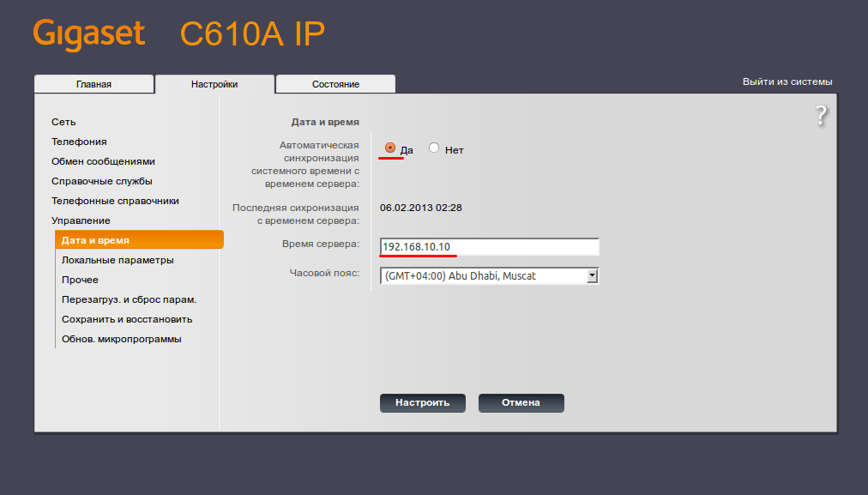Focus the Время сервера input field
This screenshot has height=495, width=868.
tap(490, 247)
